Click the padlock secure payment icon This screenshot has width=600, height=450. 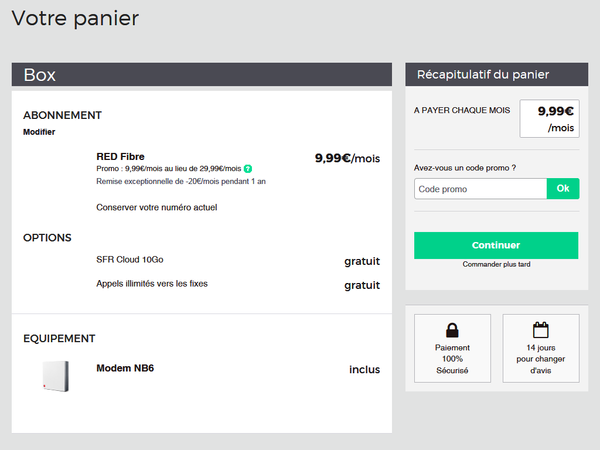tap(452, 330)
